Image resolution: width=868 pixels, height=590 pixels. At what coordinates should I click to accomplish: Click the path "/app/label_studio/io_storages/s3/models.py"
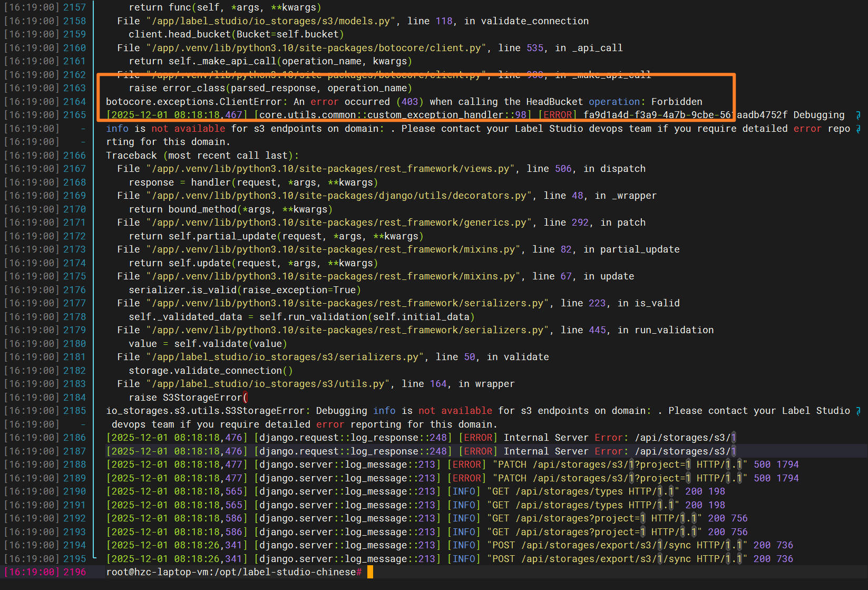pyautogui.click(x=271, y=21)
